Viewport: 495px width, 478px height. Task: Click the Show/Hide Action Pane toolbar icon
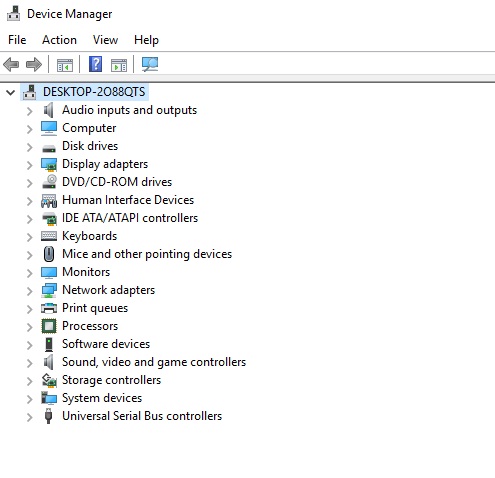tap(119, 65)
